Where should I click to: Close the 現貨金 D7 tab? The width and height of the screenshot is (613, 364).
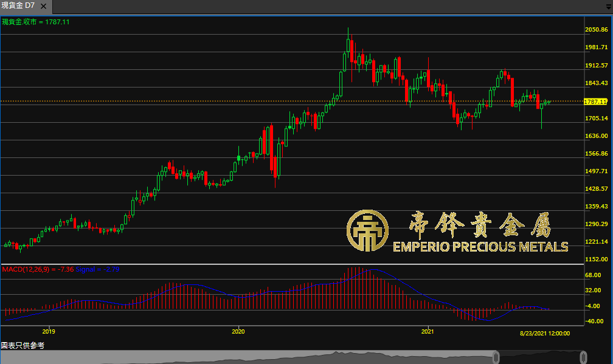tap(43, 6)
